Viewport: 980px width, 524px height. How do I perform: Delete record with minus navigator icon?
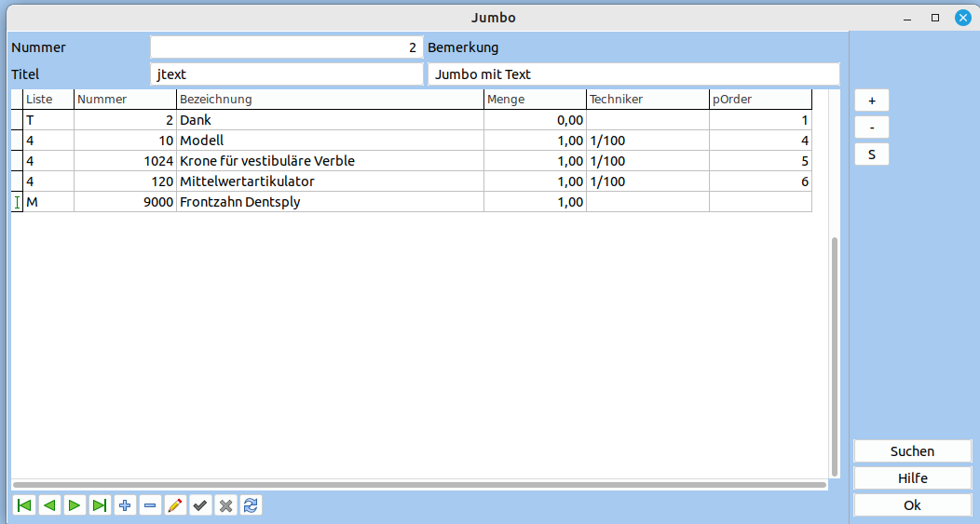pyautogui.click(x=150, y=505)
